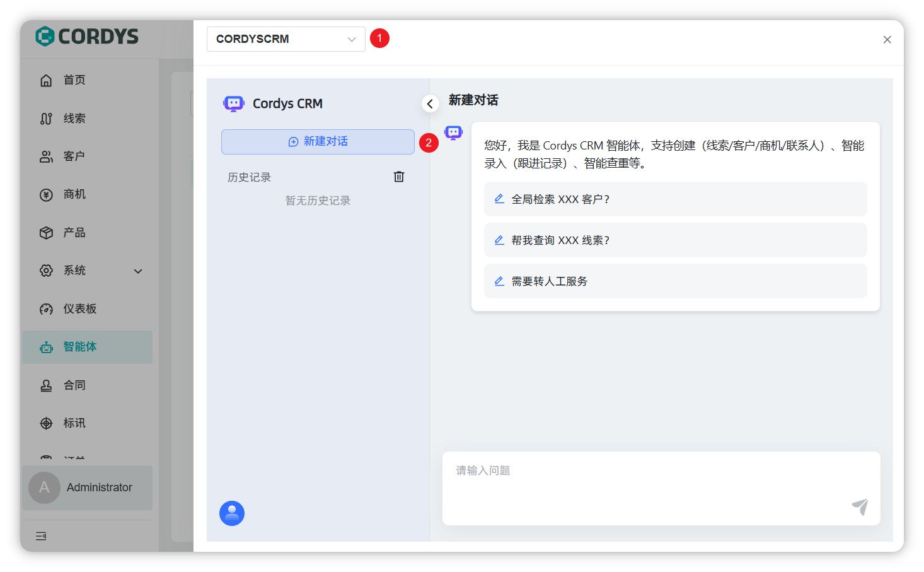
Task: Send message with the paper plane icon
Action: coord(860,506)
